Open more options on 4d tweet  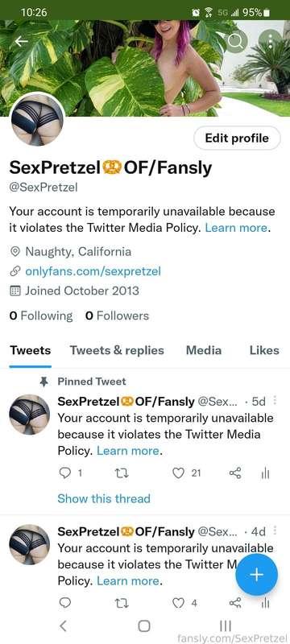(x=275, y=530)
